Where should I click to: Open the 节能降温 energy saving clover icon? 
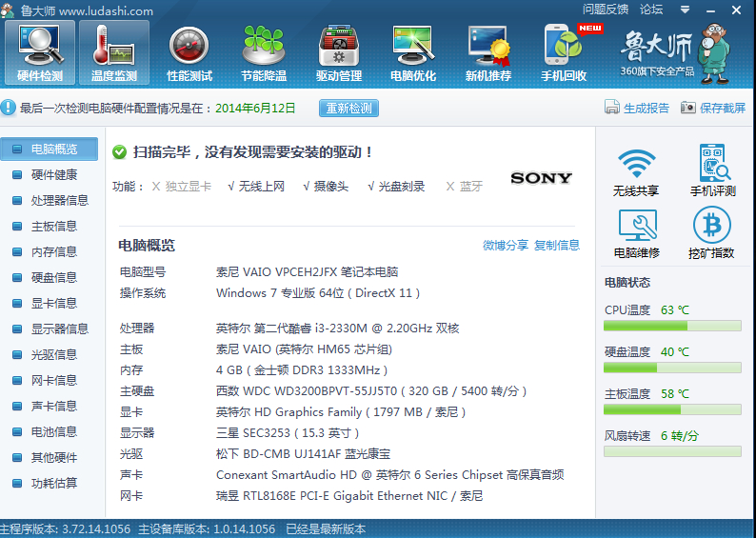click(x=264, y=52)
